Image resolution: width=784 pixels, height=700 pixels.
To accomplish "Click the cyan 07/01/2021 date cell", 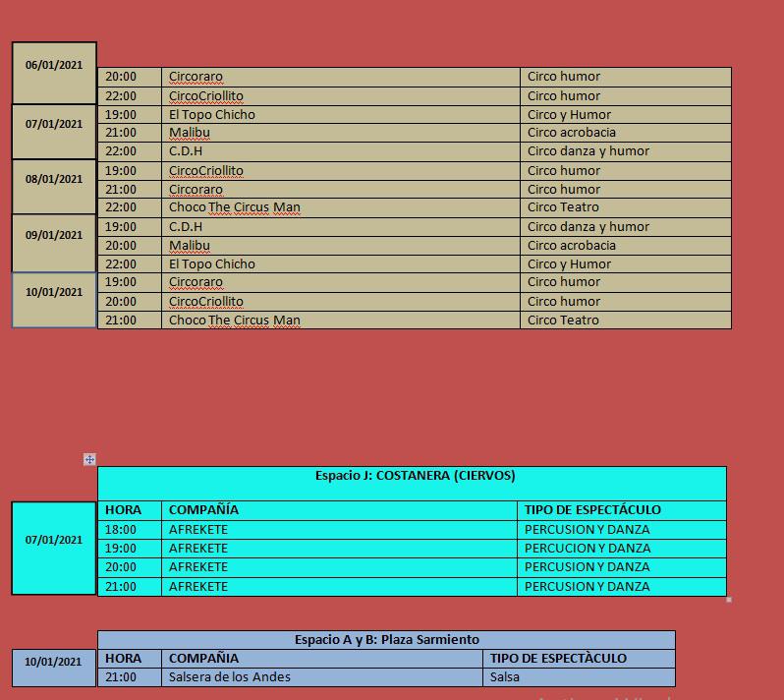I will point(54,541).
